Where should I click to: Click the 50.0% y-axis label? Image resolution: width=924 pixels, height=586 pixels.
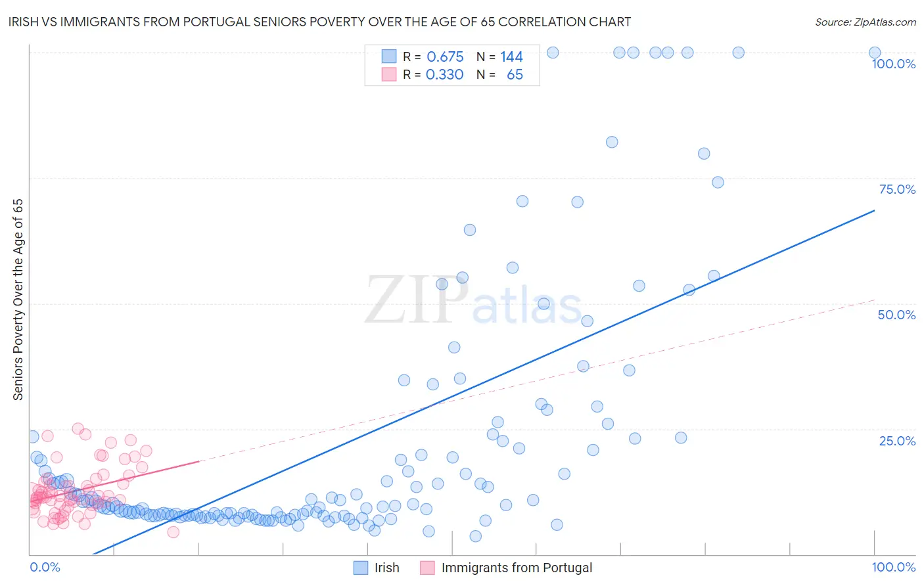tap(896, 315)
